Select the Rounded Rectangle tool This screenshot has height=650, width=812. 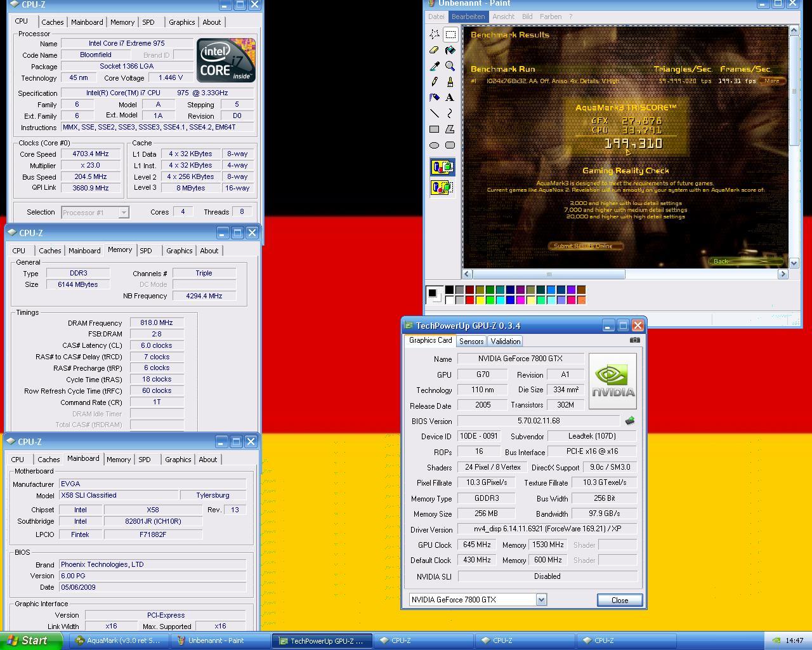tap(450, 145)
